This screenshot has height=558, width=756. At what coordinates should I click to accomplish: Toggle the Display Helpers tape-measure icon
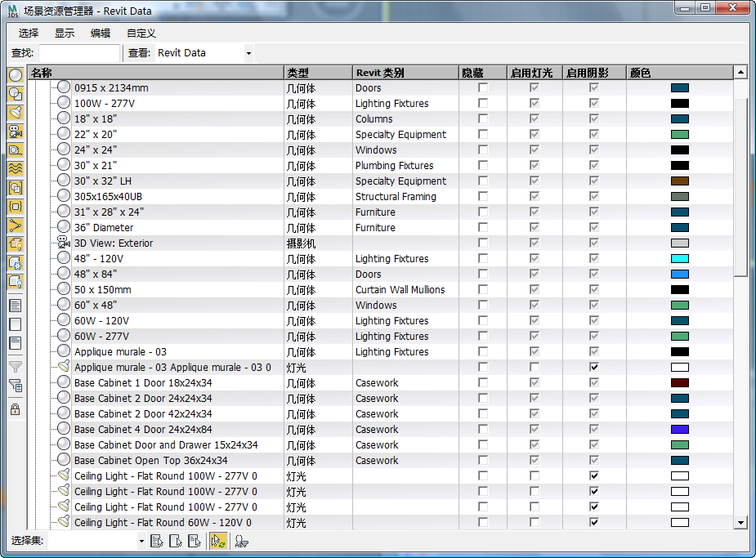tap(16, 150)
